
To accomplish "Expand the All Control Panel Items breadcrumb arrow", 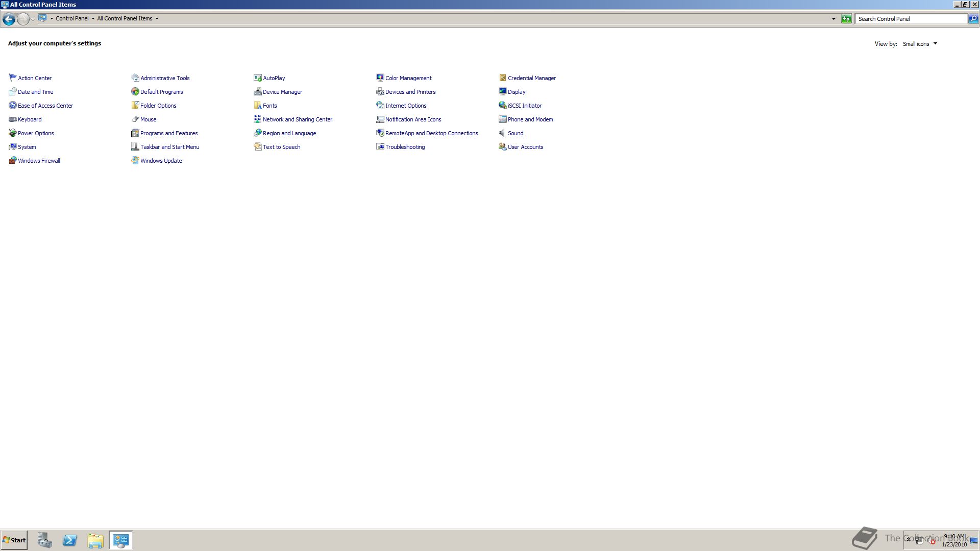I will 157,18.
